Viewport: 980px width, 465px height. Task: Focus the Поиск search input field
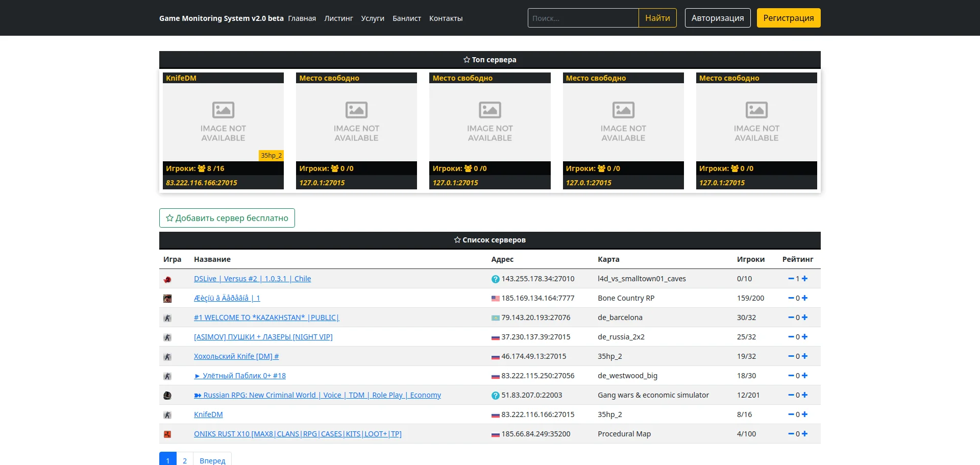pyautogui.click(x=583, y=18)
